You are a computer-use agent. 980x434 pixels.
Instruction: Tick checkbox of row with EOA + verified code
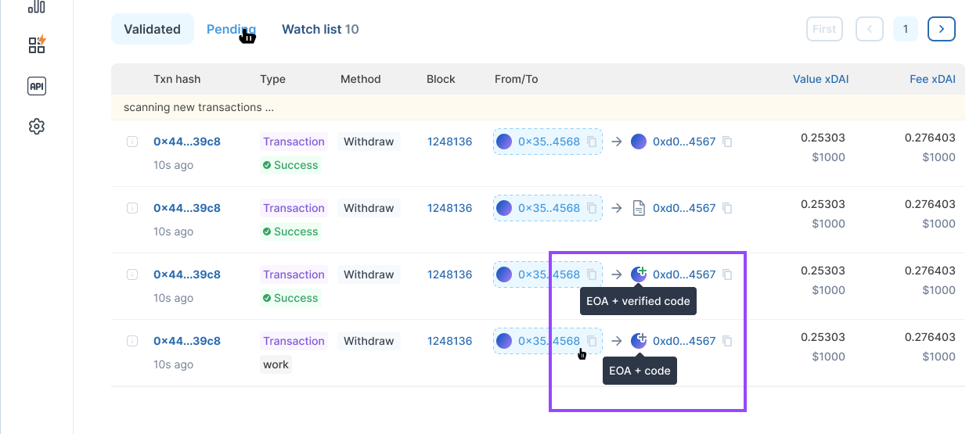[x=132, y=274]
